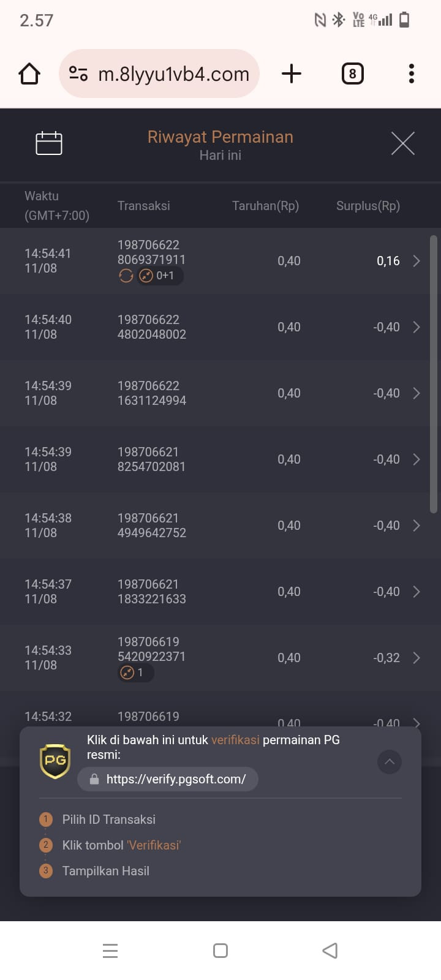Tap the browser home icon
This screenshot has width=441, height=980.
(29, 74)
